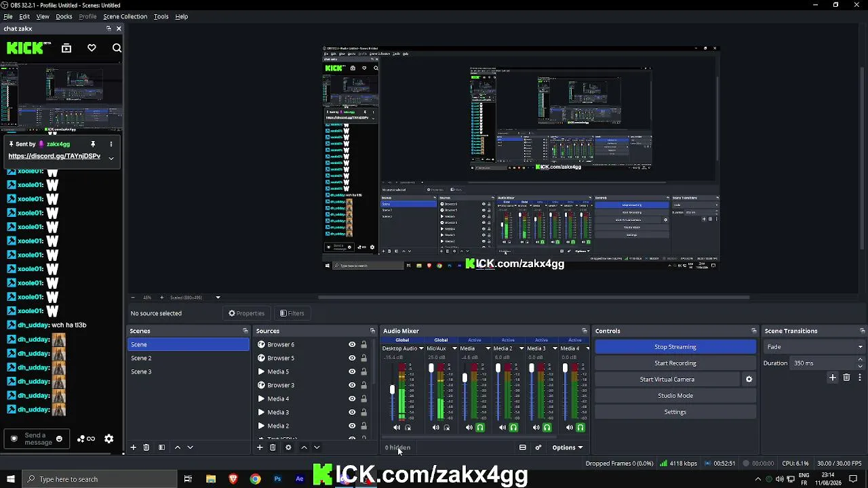Adjust Media channel volume fader
The width and height of the screenshot is (868, 488).
coord(465,378)
